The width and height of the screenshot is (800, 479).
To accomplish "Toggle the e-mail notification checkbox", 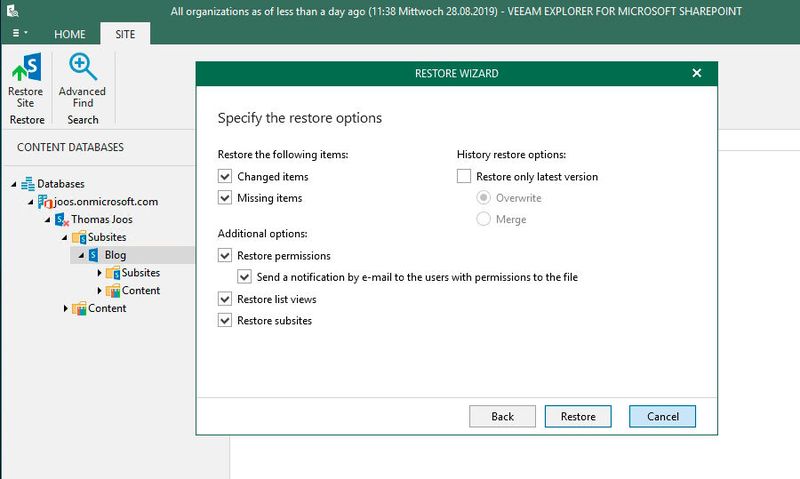I will click(x=244, y=277).
